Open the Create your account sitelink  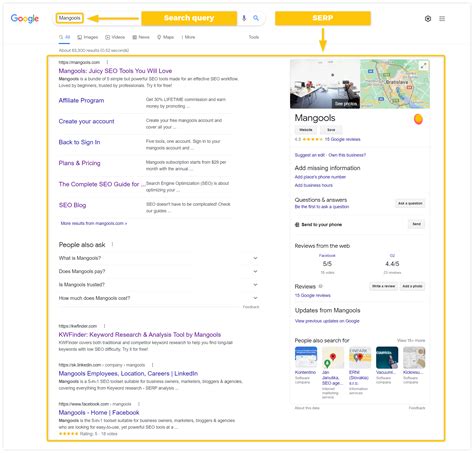pos(86,121)
